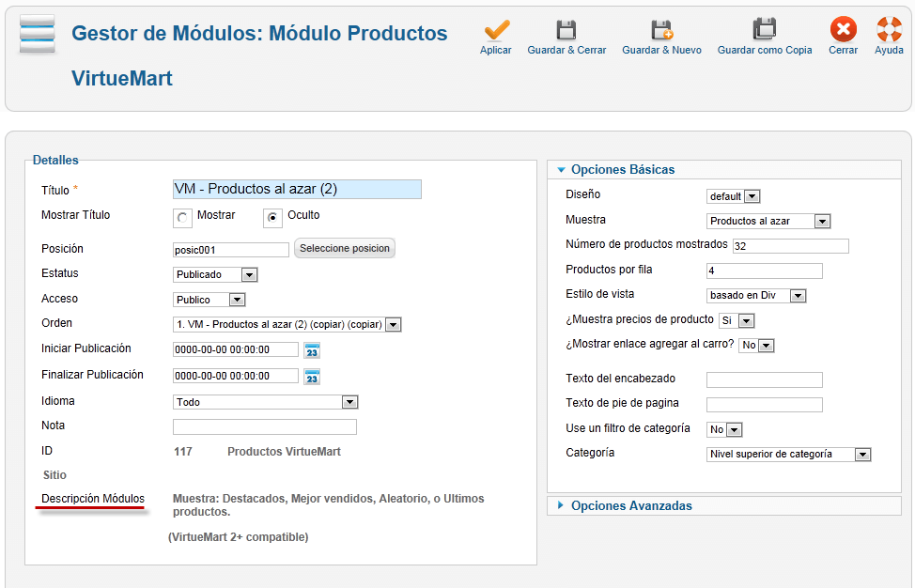915x588 pixels.
Task: Open the Mostrar enlace agregar al carro dropdown
Action: pyautogui.click(x=757, y=346)
